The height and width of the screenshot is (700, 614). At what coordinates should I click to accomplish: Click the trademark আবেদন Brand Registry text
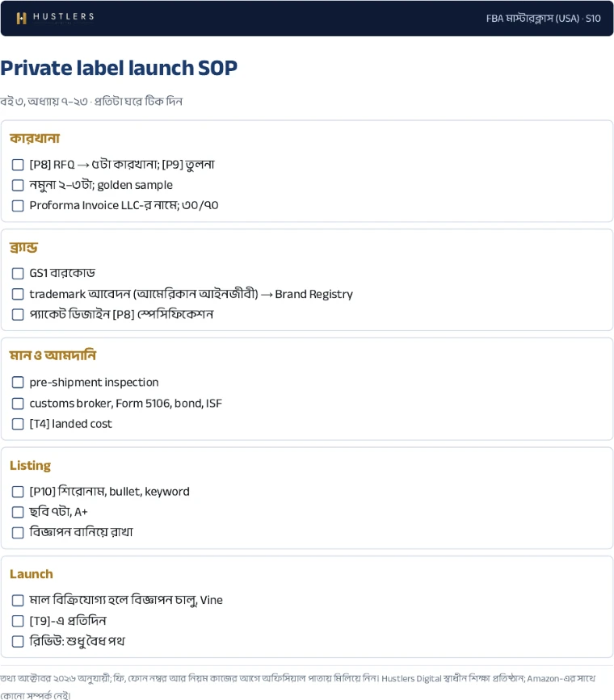tap(191, 294)
